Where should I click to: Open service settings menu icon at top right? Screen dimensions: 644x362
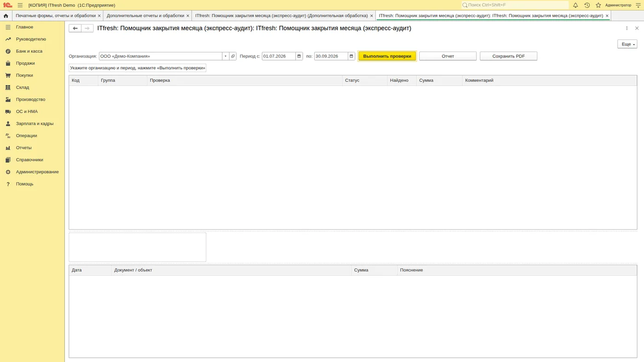638,5
